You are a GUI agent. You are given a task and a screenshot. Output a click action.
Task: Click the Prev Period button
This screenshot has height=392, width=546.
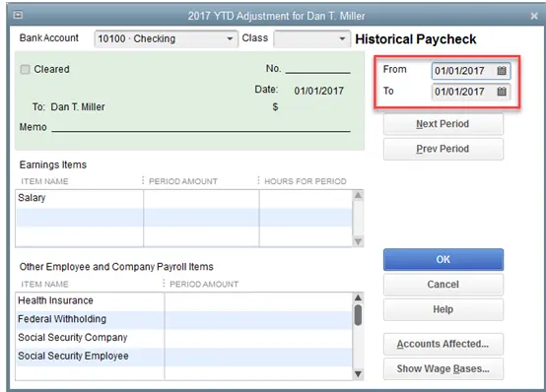[443, 149]
